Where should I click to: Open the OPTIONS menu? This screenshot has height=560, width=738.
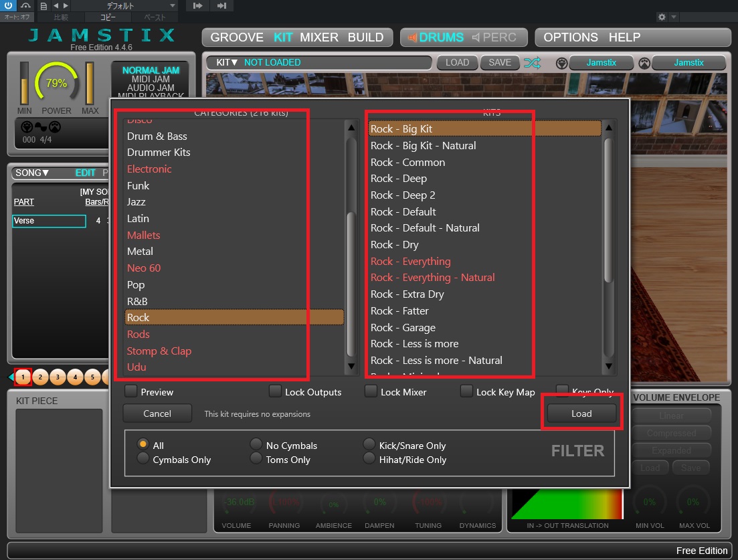pos(570,37)
